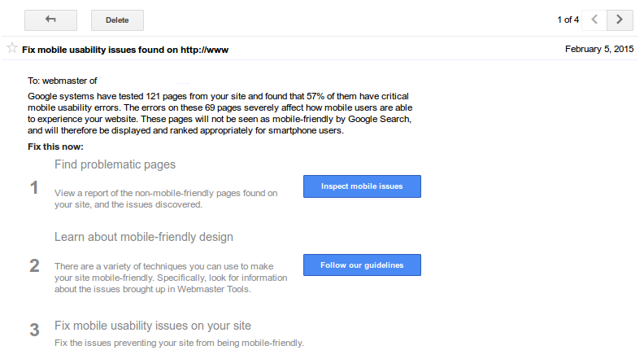Viewport: 644px width, 359px height.
Task: Click the Inspect mobile issues button
Action: point(362,186)
